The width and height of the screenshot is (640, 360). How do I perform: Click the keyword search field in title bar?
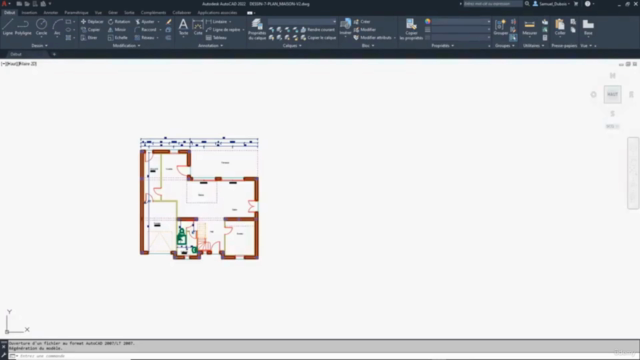pos(493,4)
